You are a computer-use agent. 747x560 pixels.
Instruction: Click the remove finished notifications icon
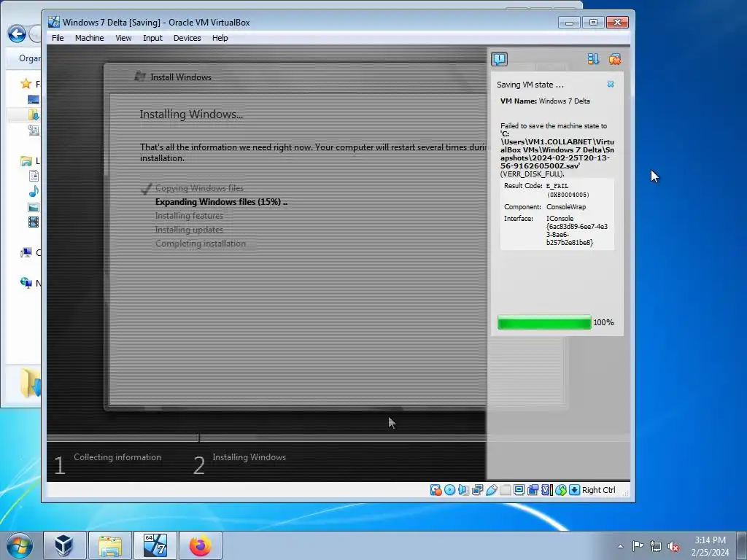click(615, 59)
